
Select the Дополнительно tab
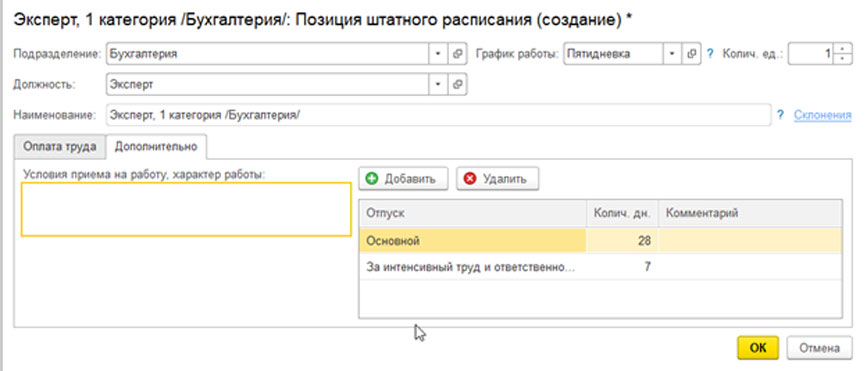click(155, 147)
